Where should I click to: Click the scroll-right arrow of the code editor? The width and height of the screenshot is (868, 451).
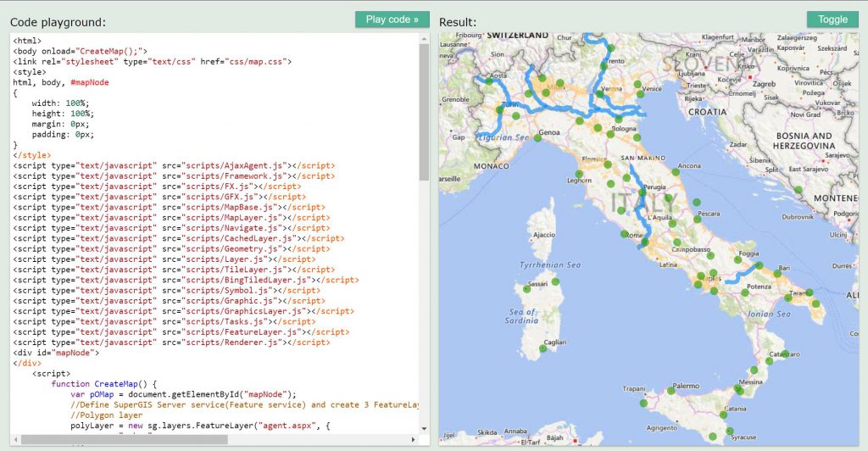point(413,439)
